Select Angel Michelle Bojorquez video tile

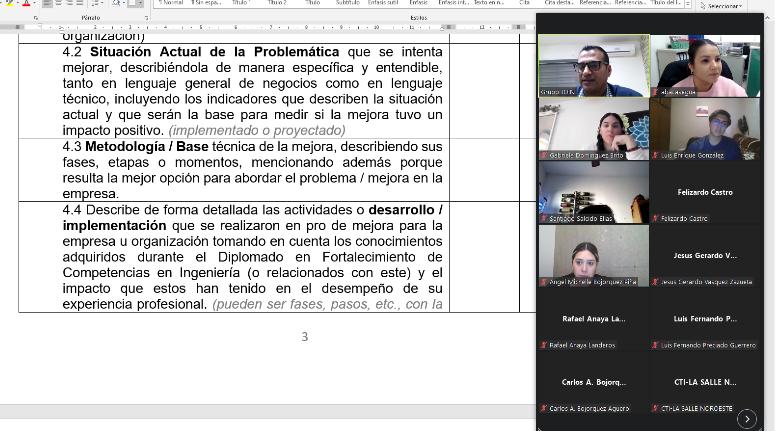(x=594, y=256)
